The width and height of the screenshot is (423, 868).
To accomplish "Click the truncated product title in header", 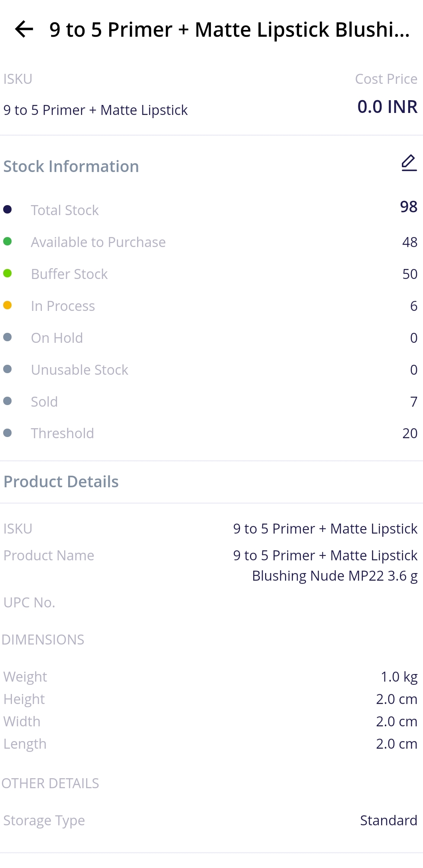I will click(x=230, y=30).
